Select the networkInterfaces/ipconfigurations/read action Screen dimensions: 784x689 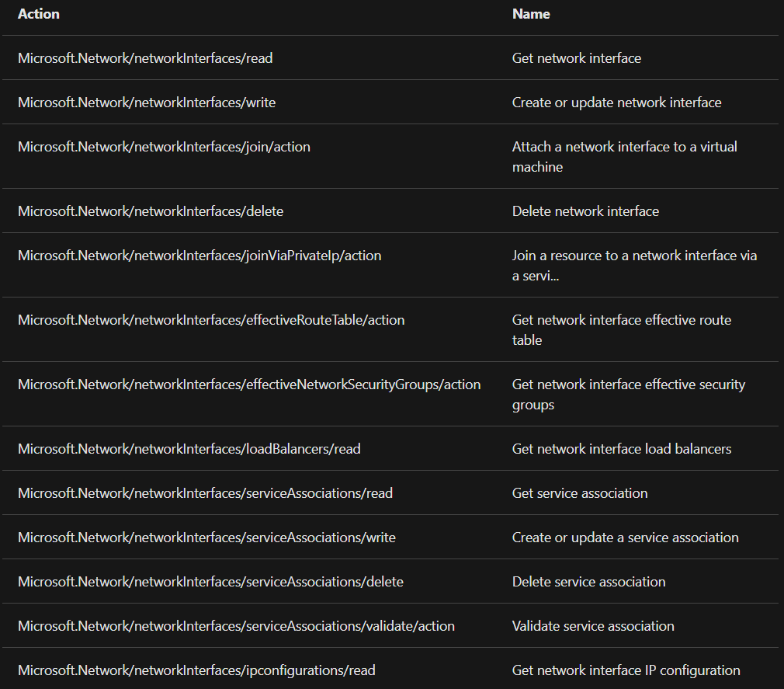coord(196,670)
